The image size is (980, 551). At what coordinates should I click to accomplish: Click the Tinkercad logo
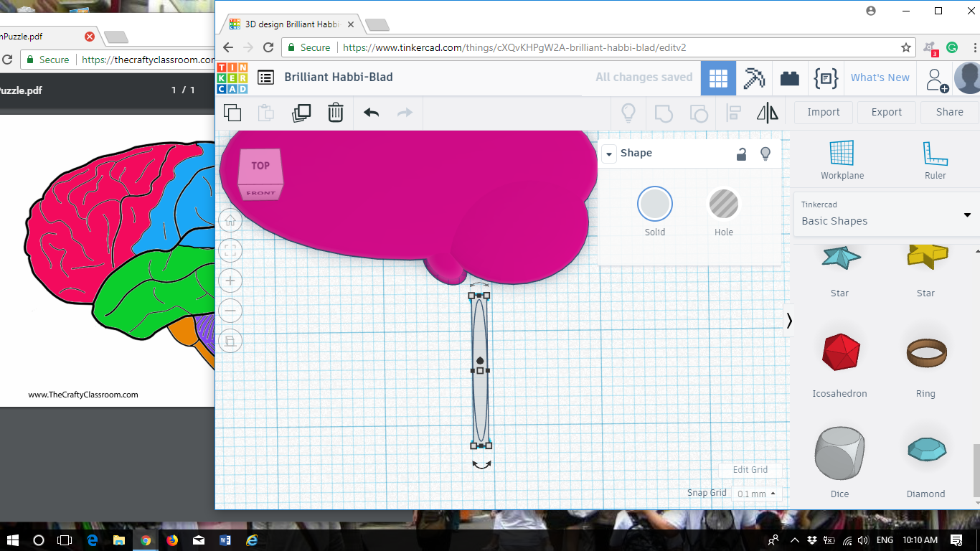pos(232,77)
